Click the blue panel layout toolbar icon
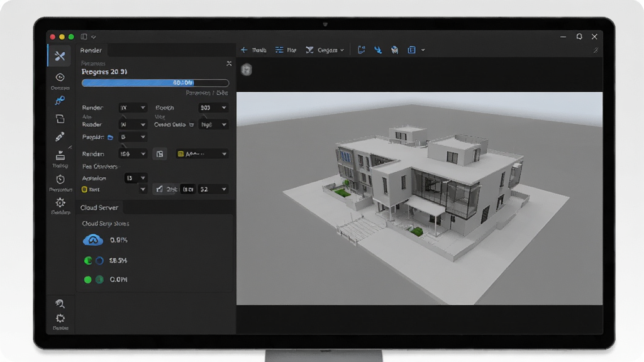This screenshot has height=362, width=644. 411,50
